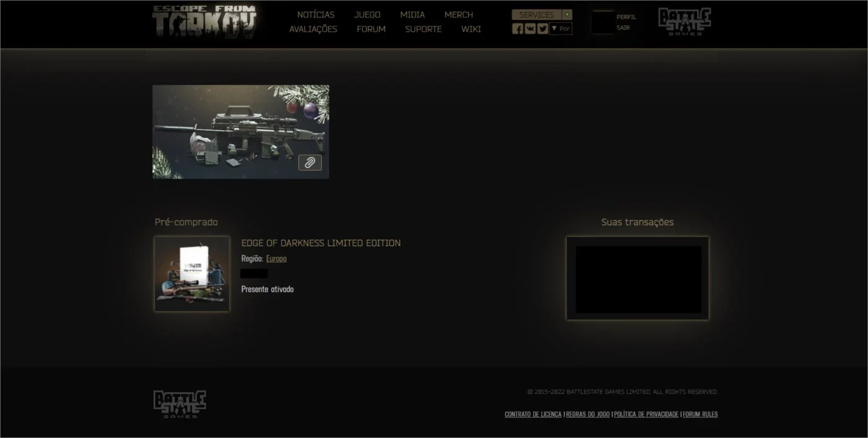Image resolution: width=868 pixels, height=438 pixels.
Task: Click the profile avatar box in the header
Action: (x=603, y=22)
